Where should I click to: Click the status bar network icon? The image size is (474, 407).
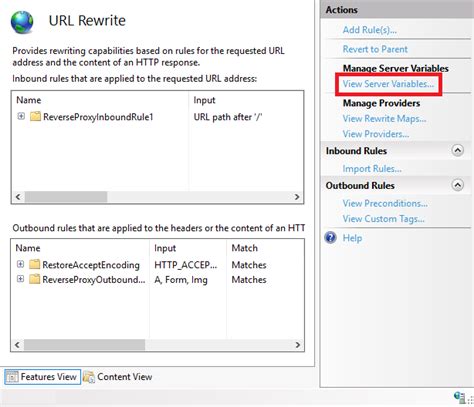[x=460, y=397]
